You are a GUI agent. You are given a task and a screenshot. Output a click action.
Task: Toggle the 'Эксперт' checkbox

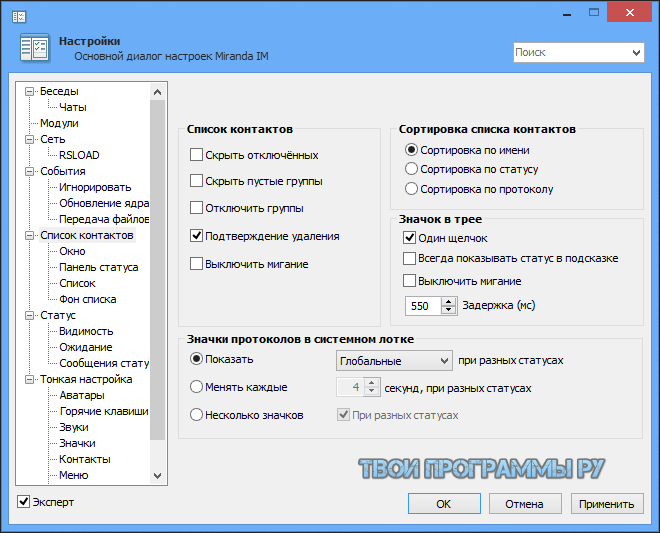pos(25,502)
